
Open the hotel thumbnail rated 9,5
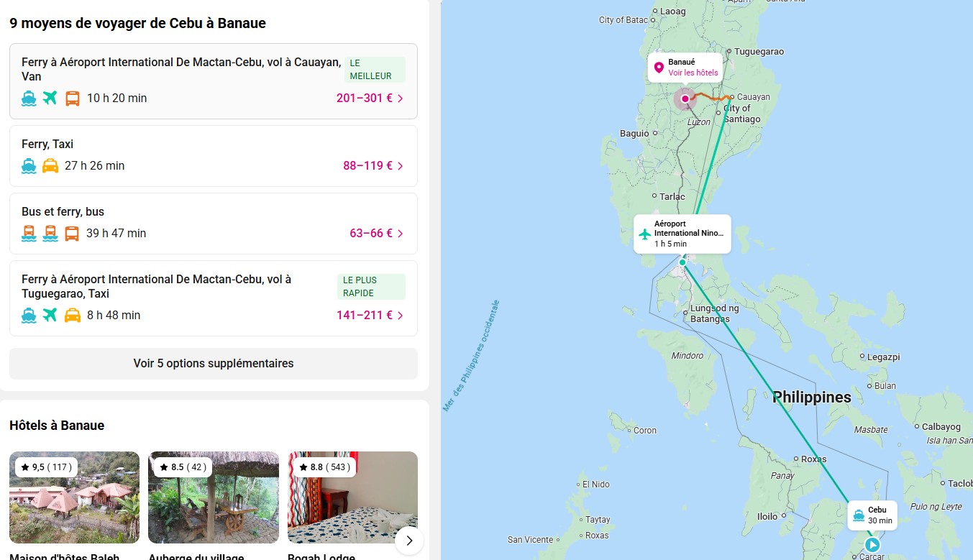(74, 497)
